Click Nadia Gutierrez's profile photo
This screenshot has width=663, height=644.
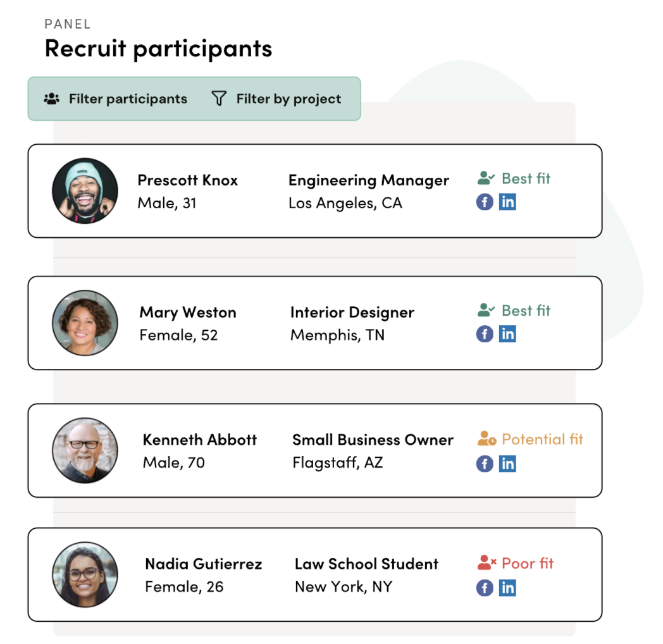click(x=85, y=574)
